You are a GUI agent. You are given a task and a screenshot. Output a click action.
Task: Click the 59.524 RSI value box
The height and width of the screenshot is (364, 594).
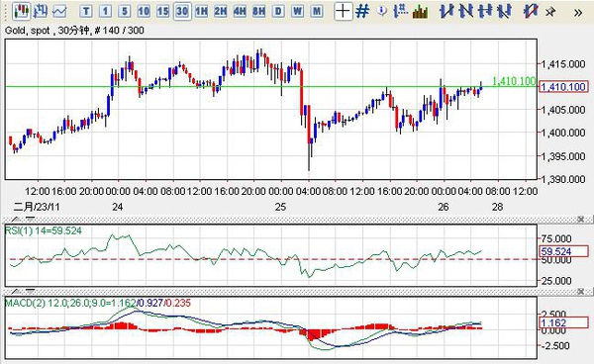(563, 251)
